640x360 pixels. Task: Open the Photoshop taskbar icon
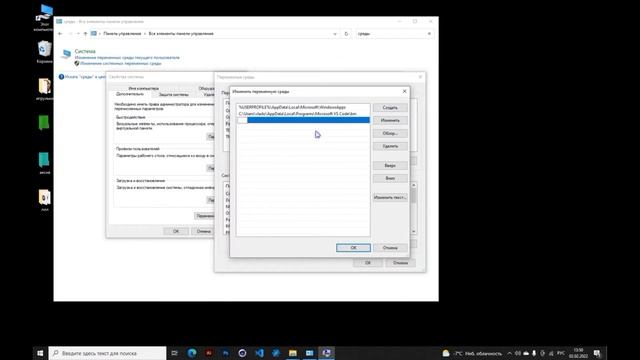(x=226, y=353)
